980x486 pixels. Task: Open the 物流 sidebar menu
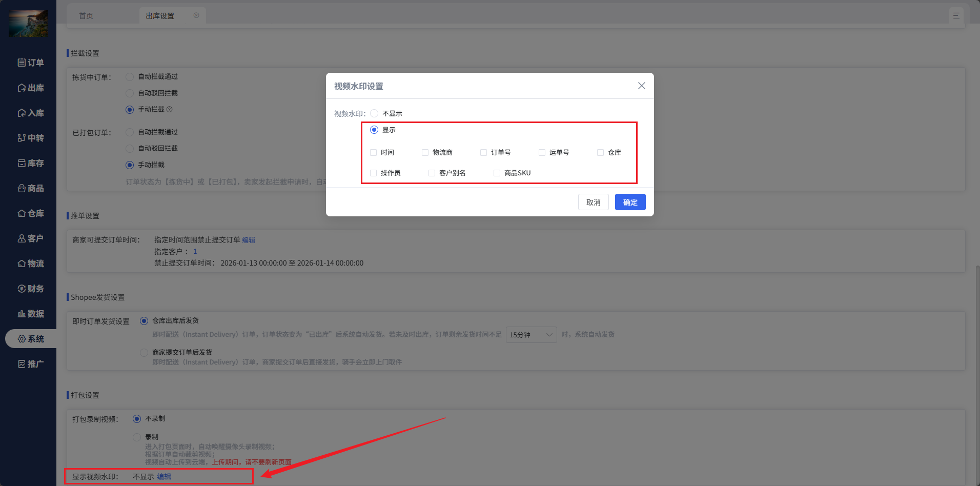[31, 264]
